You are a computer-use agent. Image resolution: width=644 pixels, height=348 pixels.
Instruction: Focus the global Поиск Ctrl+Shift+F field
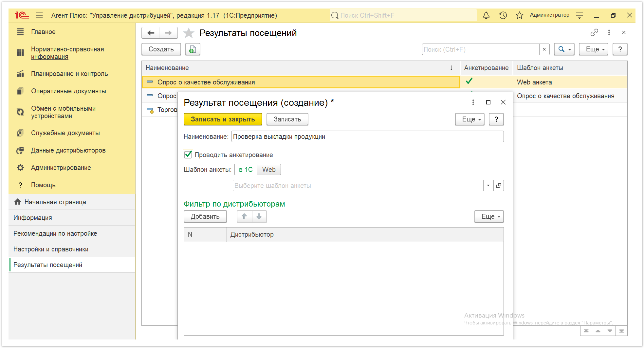(403, 15)
